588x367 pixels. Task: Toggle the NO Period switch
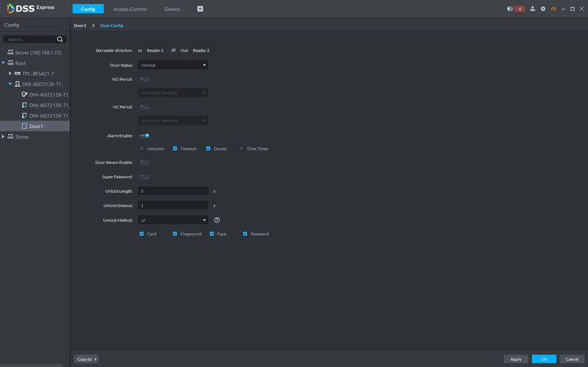pos(144,79)
